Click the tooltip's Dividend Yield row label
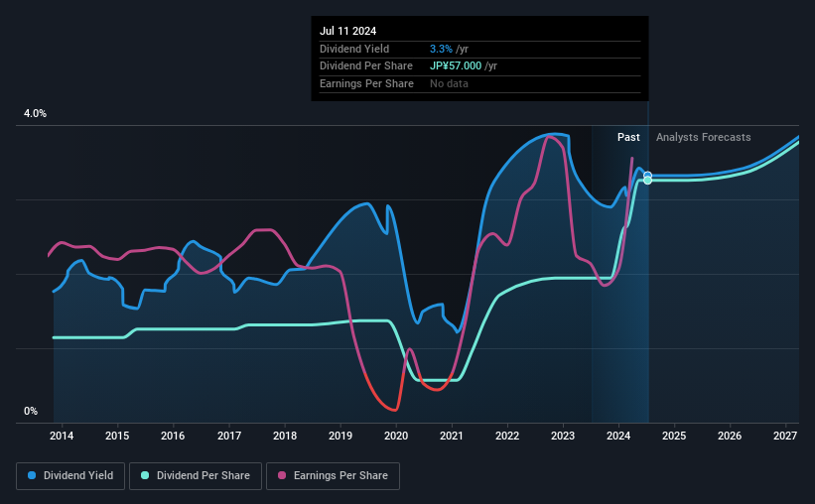The image size is (815, 504). click(354, 49)
